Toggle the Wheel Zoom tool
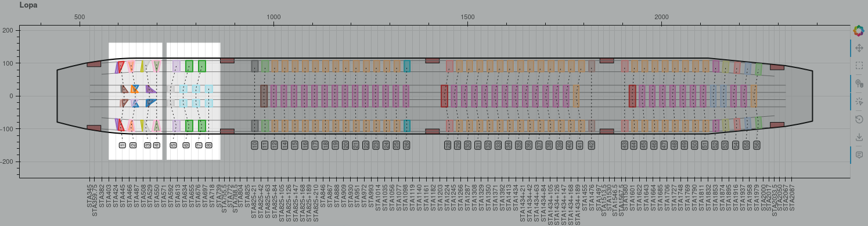 pos(859,84)
